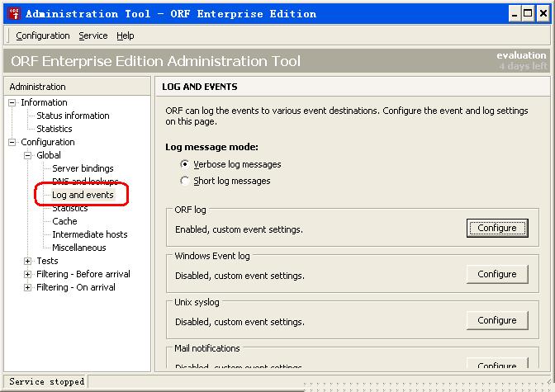
Task: Open the Help menu
Action: tap(125, 35)
